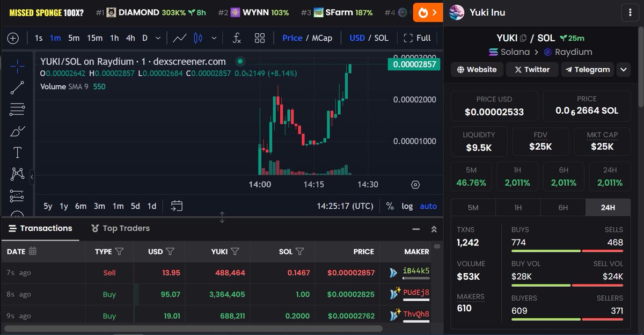Toggle log scale on chart
The width and height of the screenshot is (644, 335).
point(407,206)
